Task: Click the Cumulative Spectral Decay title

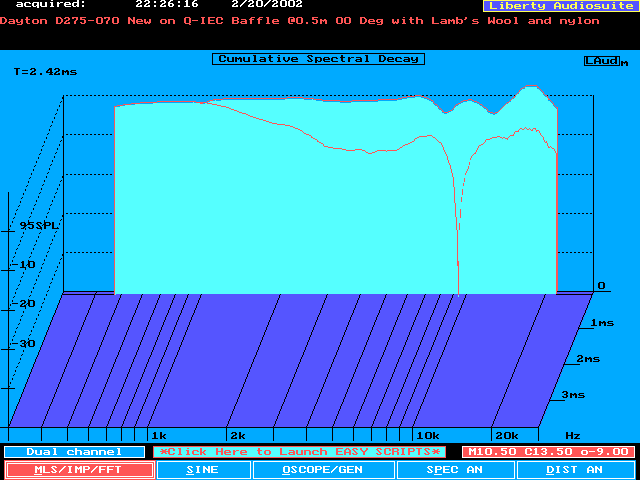Action: coord(318,59)
